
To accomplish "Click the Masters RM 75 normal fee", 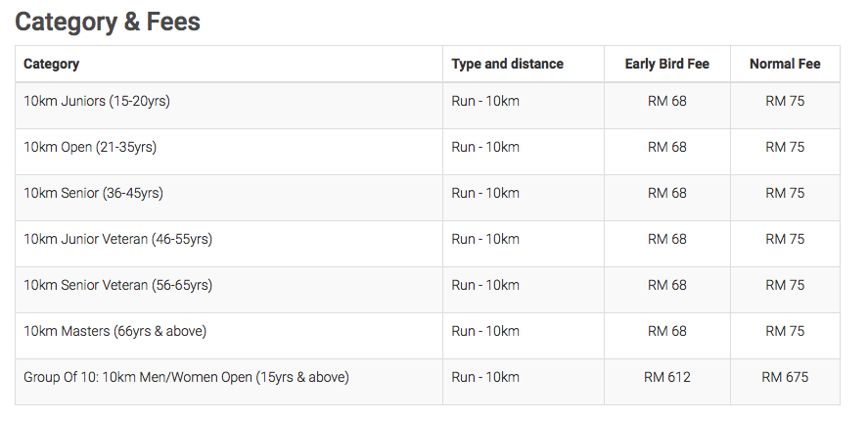I will pyautogui.click(x=785, y=331).
